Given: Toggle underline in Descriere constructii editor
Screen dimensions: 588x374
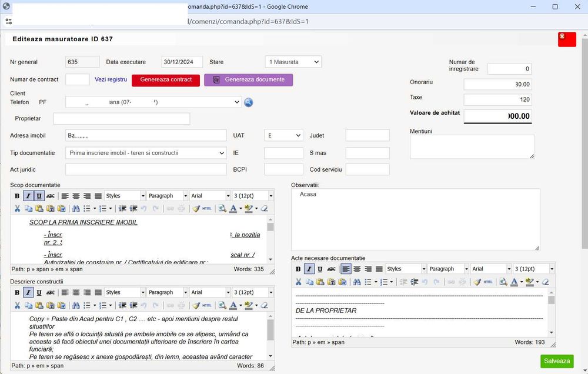Looking at the screenshot, I should [39, 292].
